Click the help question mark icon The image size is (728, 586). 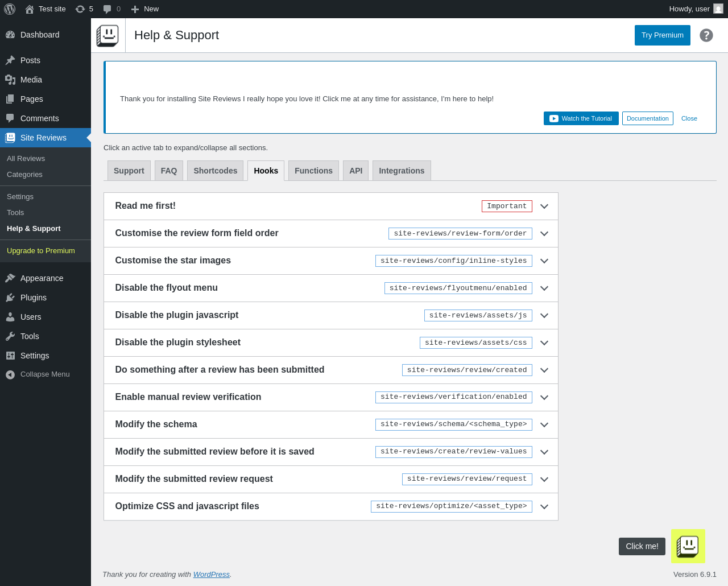pyautogui.click(x=706, y=35)
